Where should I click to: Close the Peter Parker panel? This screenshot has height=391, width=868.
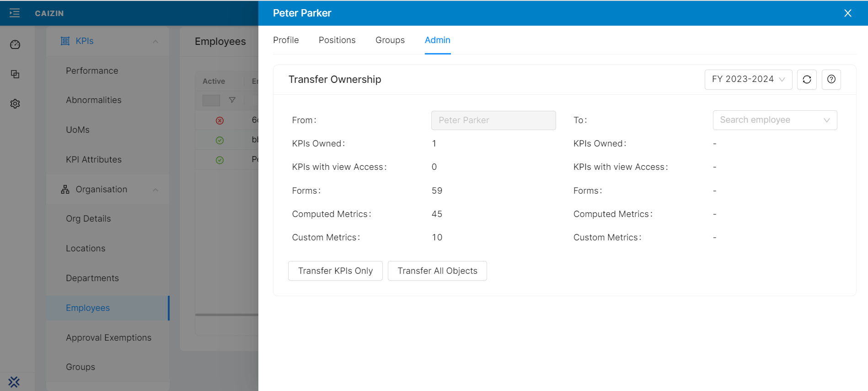(x=847, y=13)
